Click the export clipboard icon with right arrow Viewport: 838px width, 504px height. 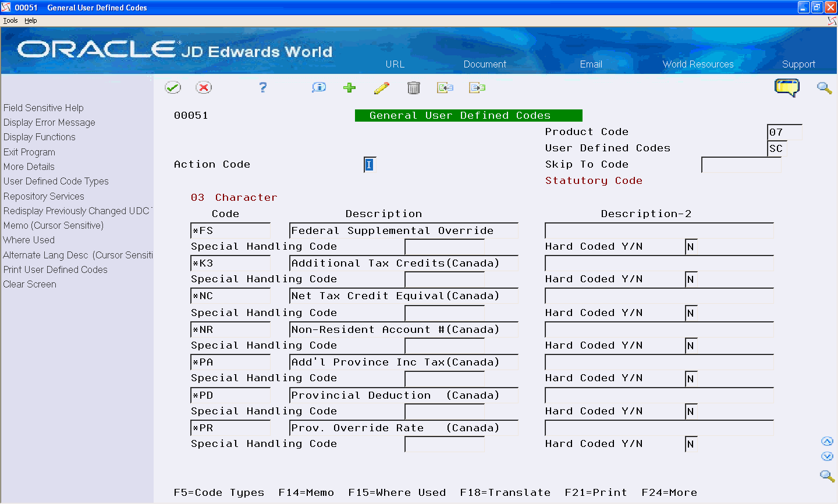477,87
